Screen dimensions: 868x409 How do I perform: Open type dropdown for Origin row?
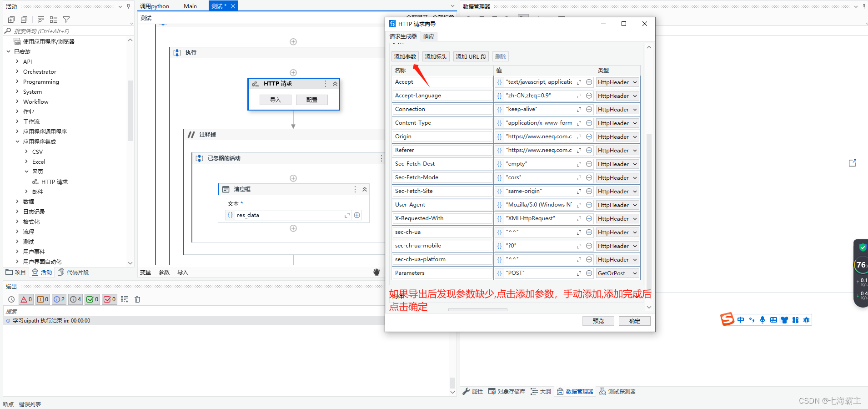617,137
